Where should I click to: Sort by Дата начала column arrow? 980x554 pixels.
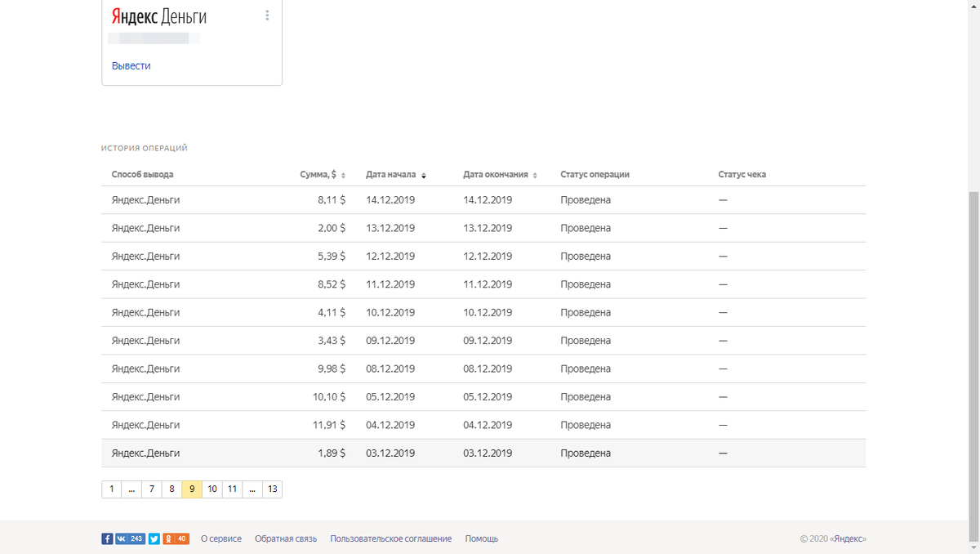point(424,175)
